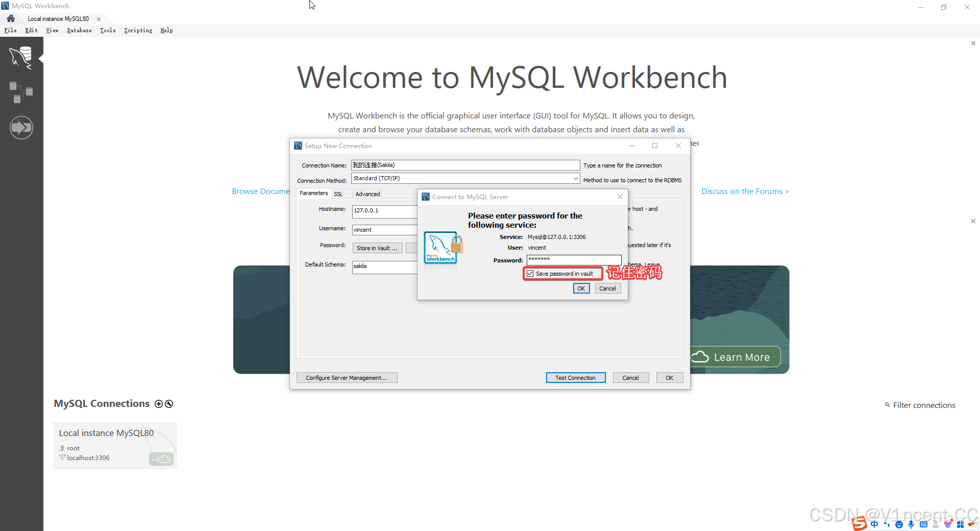Open the MySQL Connections sidebar icon
Screen dimensions: 980x531
click(x=21, y=57)
